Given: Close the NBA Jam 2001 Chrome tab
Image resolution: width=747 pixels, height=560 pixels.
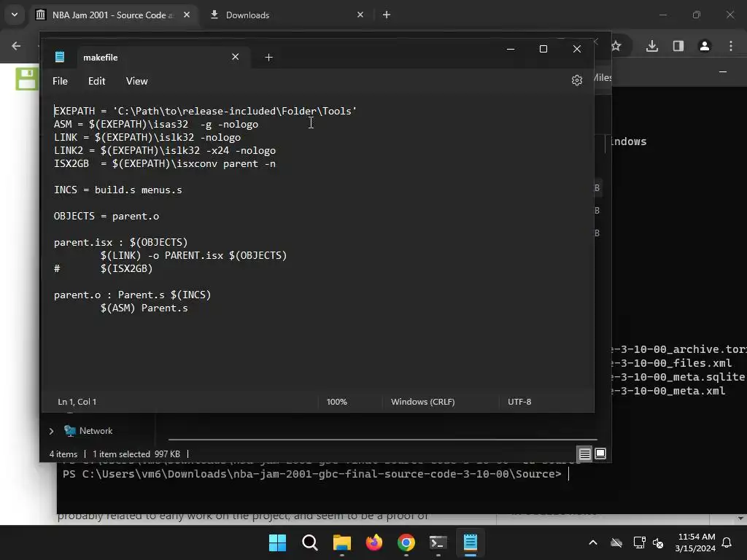Looking at the screenshot, I should click(187, 15).
